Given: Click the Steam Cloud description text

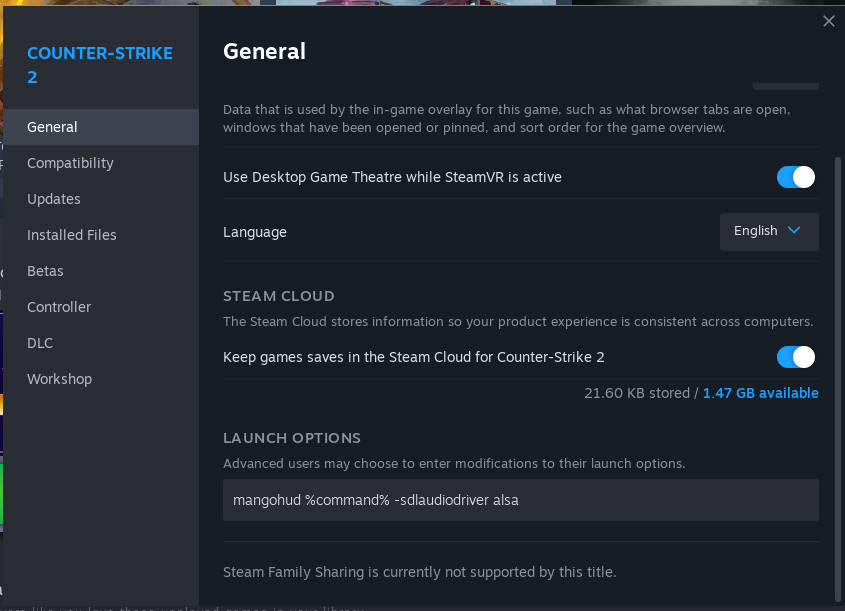Looking at the screenshot, I should click(518, 322).
